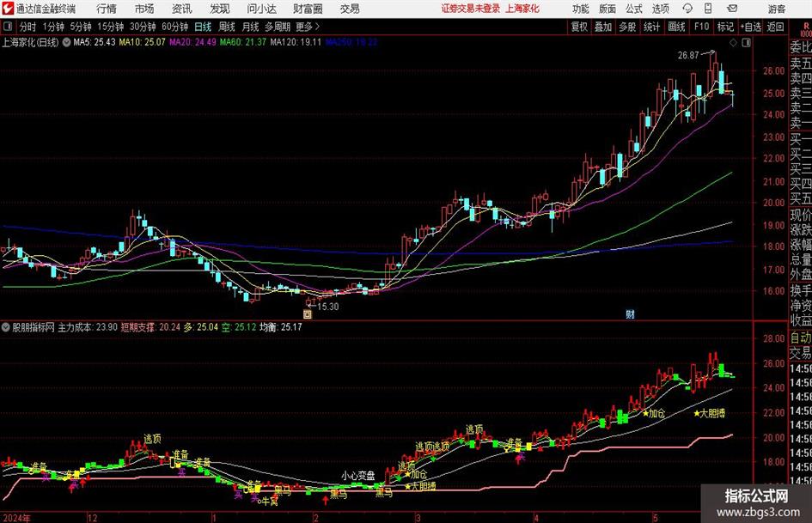Open the mobile phone icon in title bar
The height and width of the screenshot is (523, 812).
coord(708,9)
